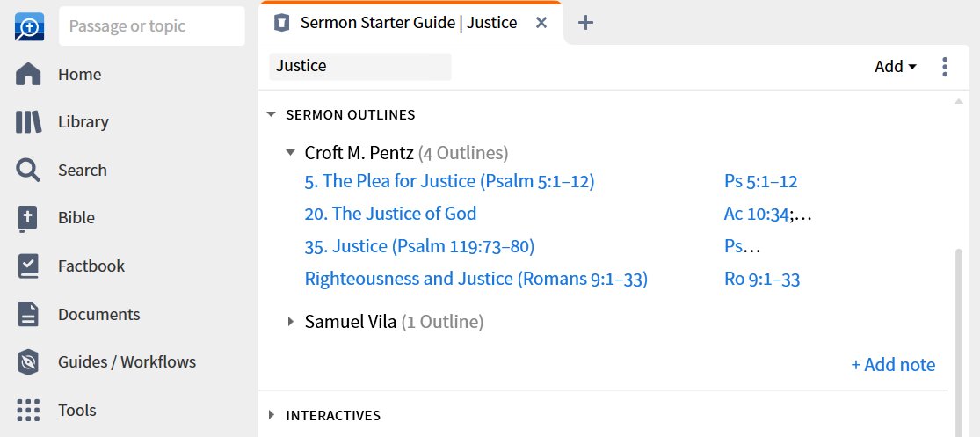
Task: Click the + Add note link
Action: coord(892,365)
